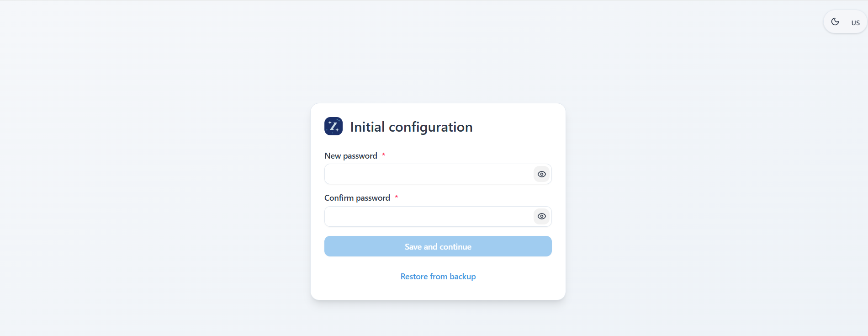
Task: Click the word "configuration" in the title
Action: (x=430, y=127)
